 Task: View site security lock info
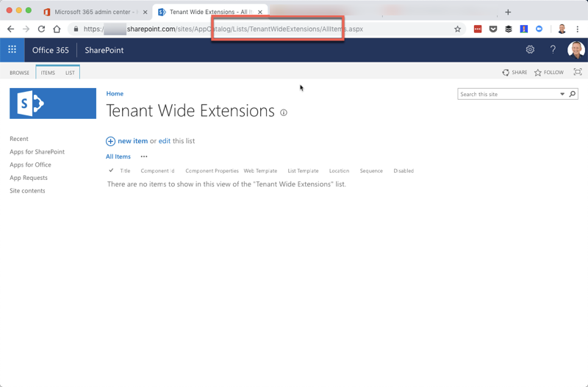click(x=76, y=29)
